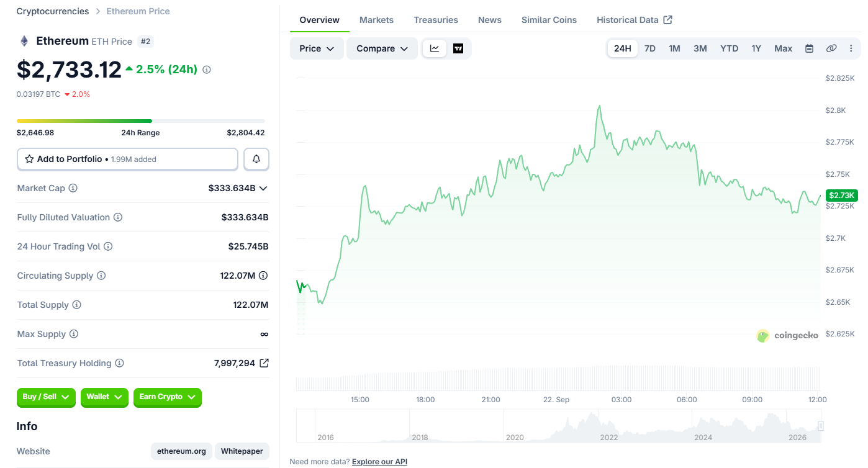Viewport: 868px width, 468px height.
Task: Select the YTD time range
Action: click(729, 48)
